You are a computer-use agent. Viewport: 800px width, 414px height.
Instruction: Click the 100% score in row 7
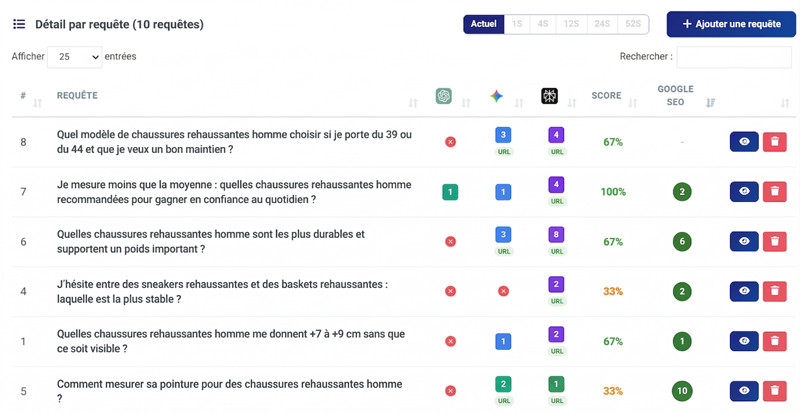click(x=613, y=192)
